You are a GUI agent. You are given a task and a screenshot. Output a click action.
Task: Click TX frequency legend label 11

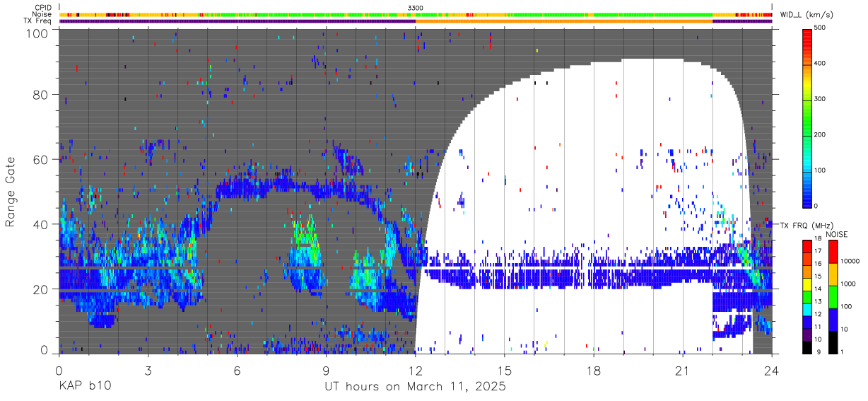click(818, 327)
